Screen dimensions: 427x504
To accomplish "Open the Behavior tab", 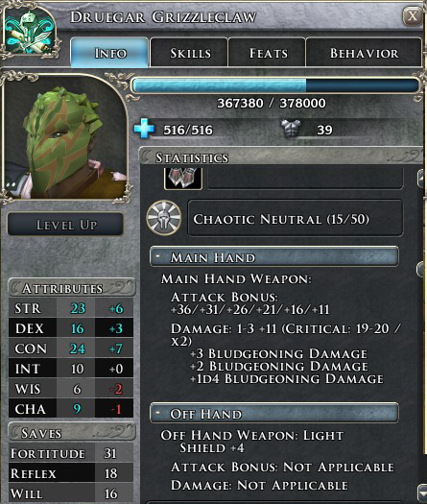I will point(364,53).
